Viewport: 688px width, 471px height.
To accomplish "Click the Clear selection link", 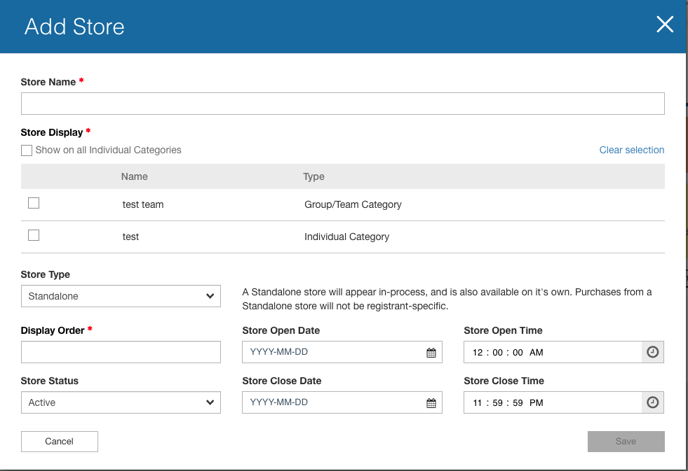I will [x=631, y=150].
